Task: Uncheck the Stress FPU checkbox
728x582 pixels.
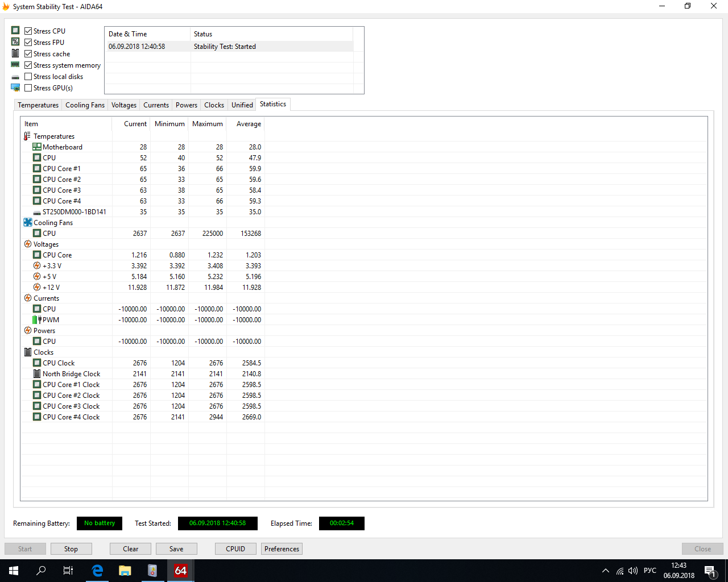Action: [28, 42]
